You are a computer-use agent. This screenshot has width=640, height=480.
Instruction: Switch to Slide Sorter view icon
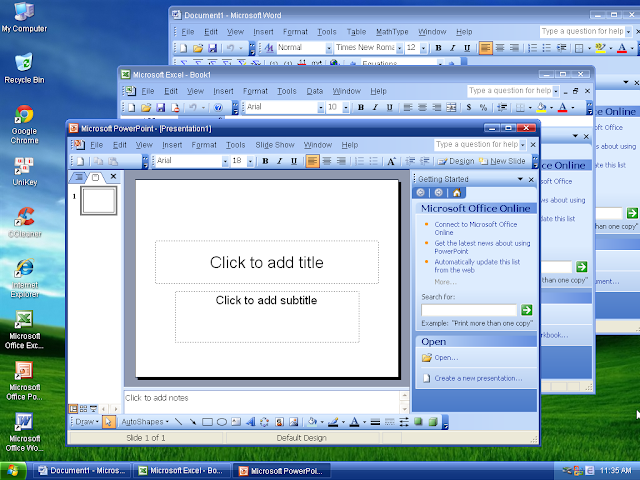click(x=83, y=409)
